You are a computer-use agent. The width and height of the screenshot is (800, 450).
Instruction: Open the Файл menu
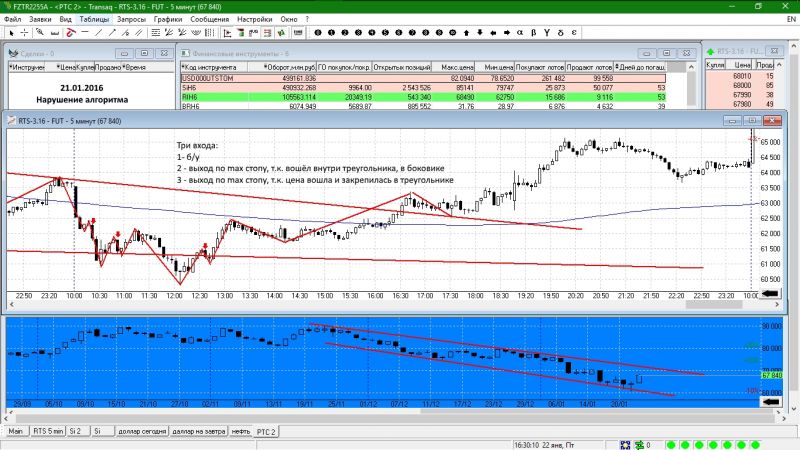point(13,19)
